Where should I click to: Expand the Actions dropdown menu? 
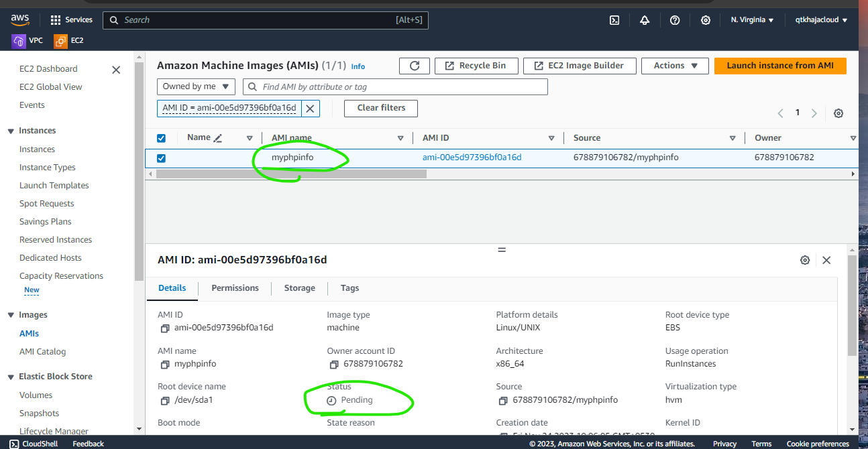[x=675, y=66]
